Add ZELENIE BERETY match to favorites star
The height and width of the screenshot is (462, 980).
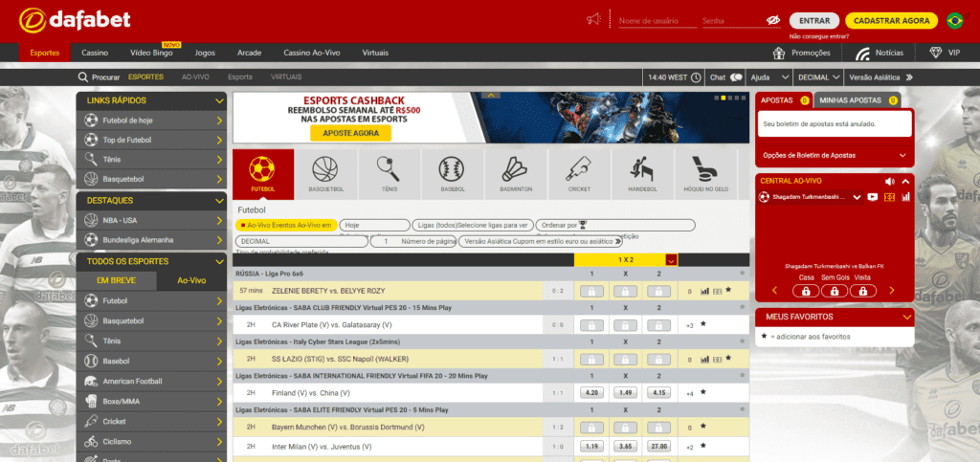(x=728, y=291)
